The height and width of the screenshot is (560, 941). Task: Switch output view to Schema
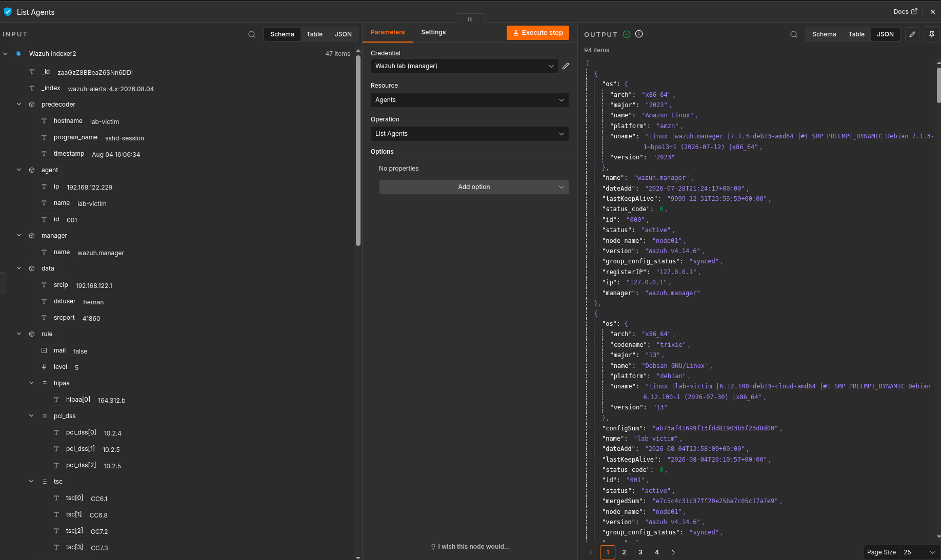[824, 34]
